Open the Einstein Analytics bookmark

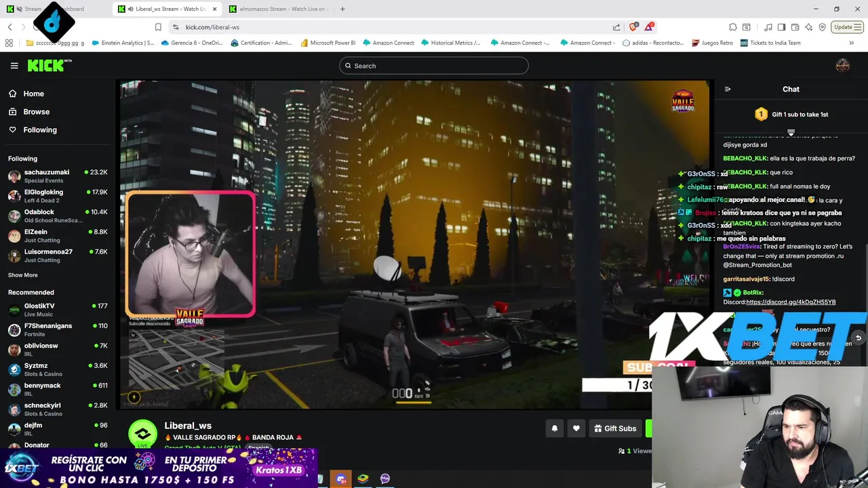[x=122, y=43]
